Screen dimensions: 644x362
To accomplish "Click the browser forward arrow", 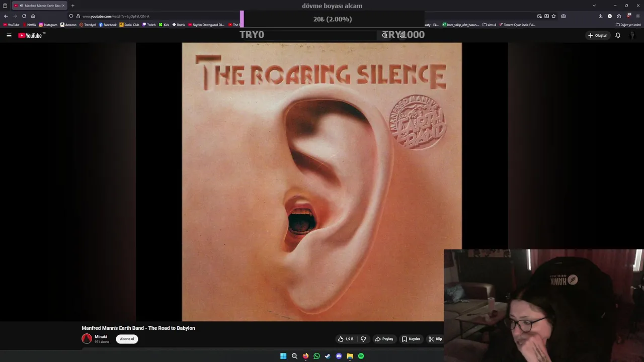I will coord(15,16).
